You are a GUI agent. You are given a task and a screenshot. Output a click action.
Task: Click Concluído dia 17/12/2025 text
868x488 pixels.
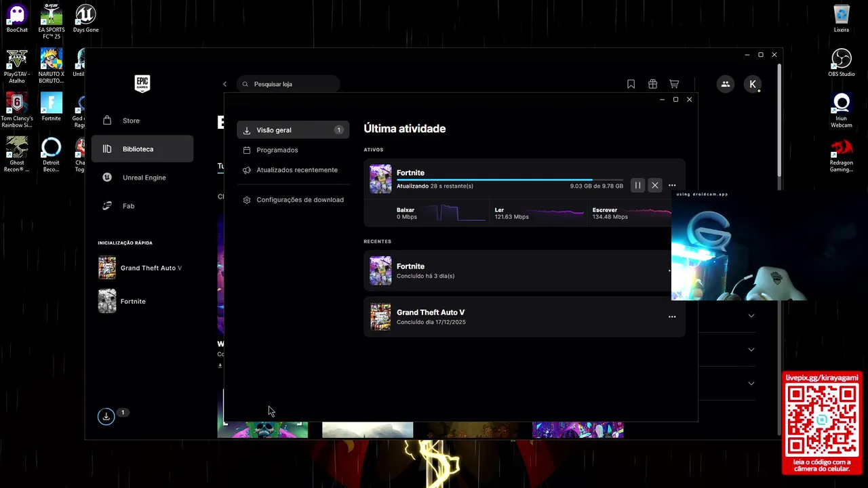(x=431, y=322)
